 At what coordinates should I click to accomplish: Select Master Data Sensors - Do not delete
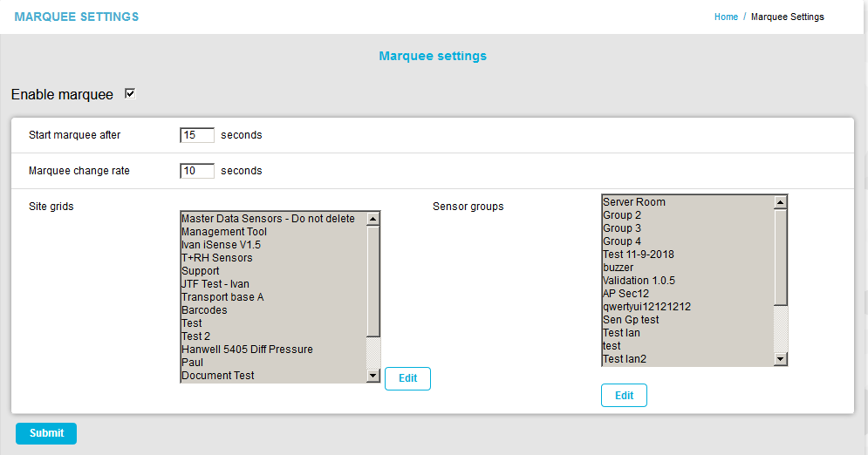pyautogui.click(x=268, y=219)
